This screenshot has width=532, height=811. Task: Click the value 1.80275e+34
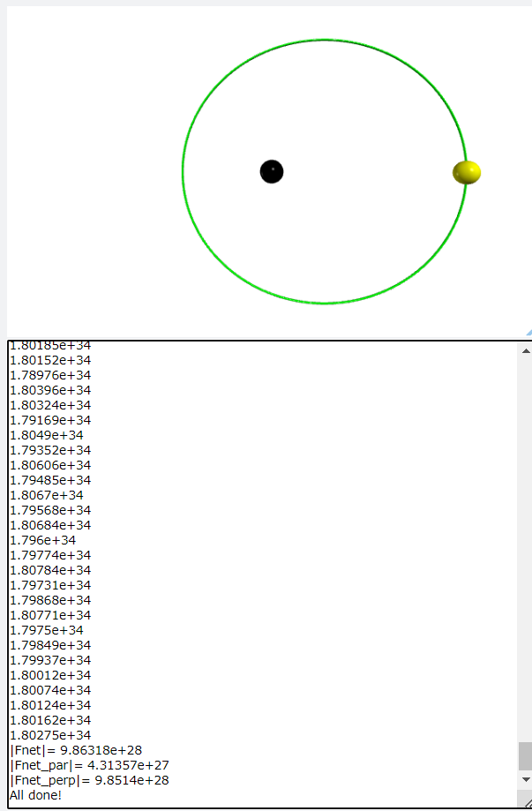(x=50, y=735)
